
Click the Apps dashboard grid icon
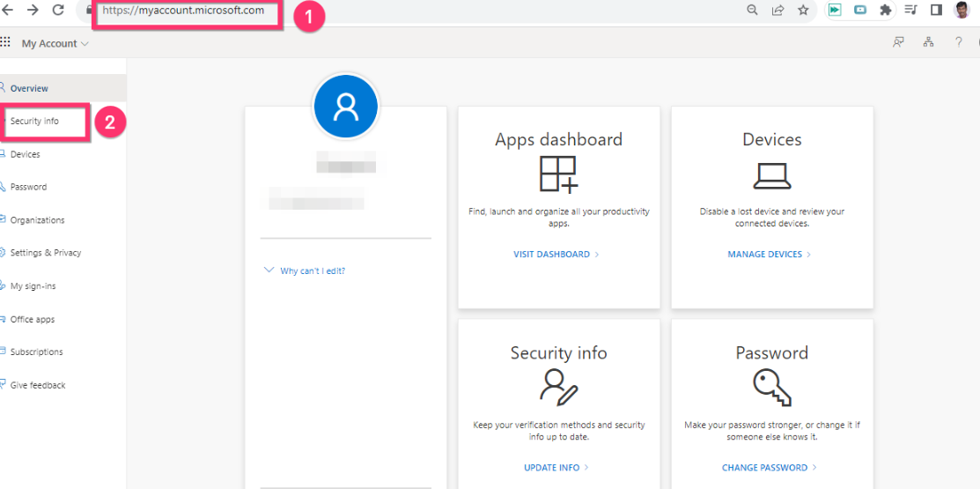[558, 174]
